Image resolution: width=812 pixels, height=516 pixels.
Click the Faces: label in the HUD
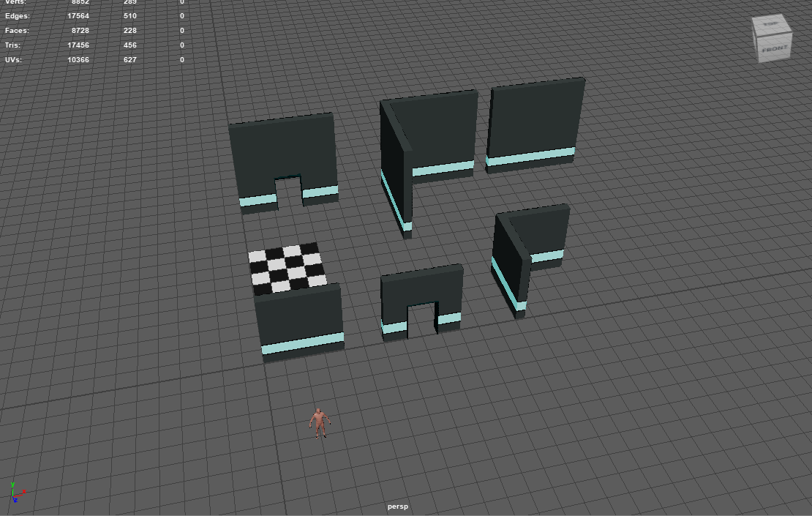17,31
